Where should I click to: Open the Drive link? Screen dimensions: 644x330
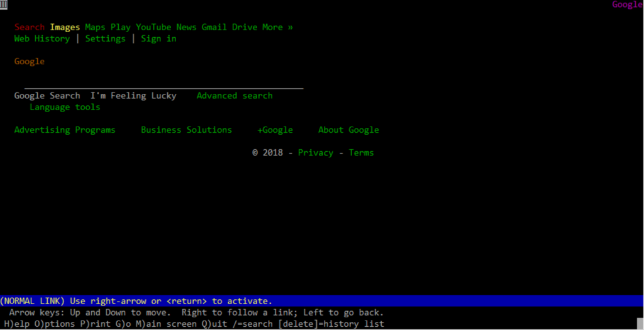pos(245,27)
